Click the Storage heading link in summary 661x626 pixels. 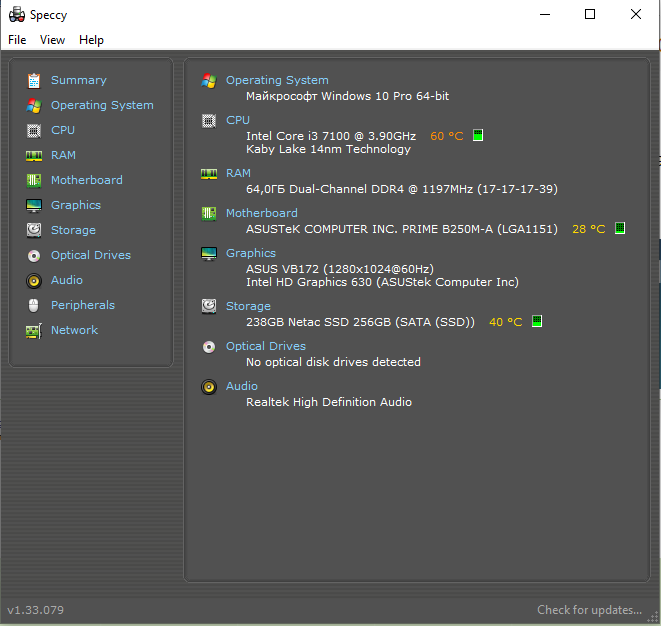[248, 306]
